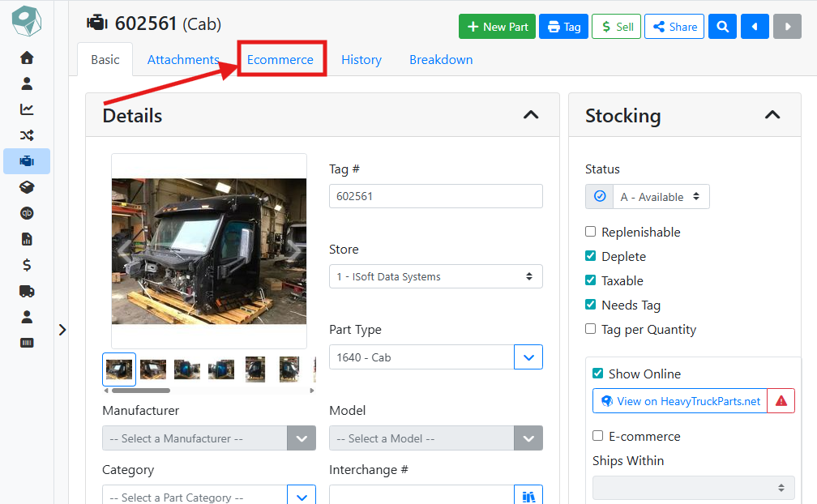Viewport: 817px width, 504px height.
Task: Expand the Part Type dropdown arrow
Action: [528, 357]
